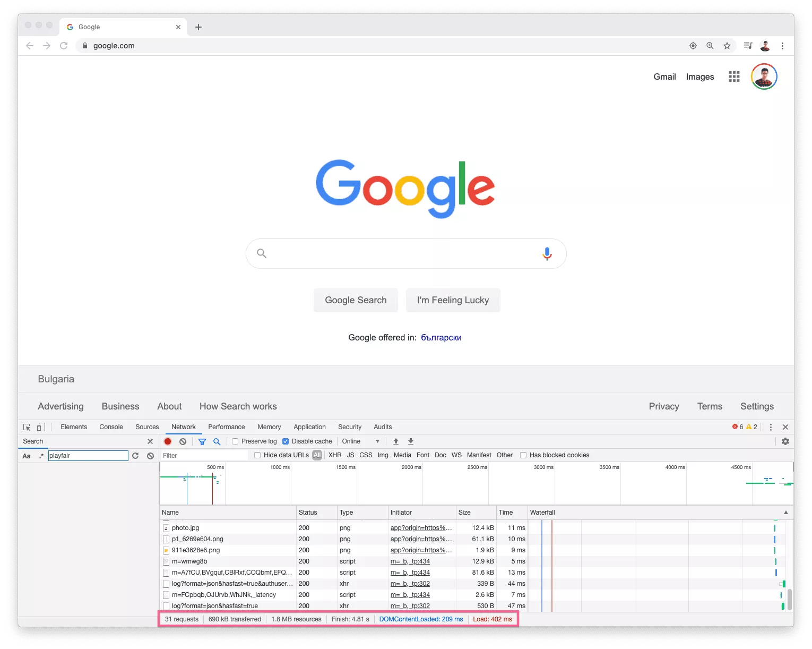
Task: Open the Google apps grid
Action: point(734,76)
